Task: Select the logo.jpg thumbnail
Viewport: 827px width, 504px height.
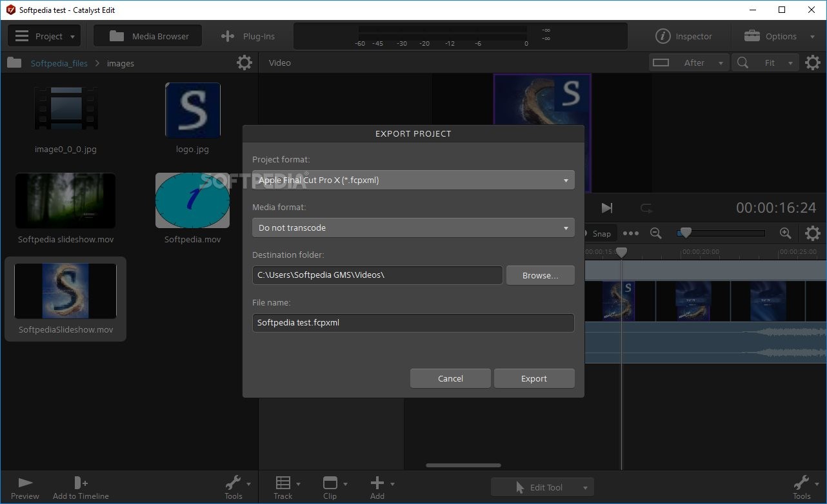Action: coord(192,110)
